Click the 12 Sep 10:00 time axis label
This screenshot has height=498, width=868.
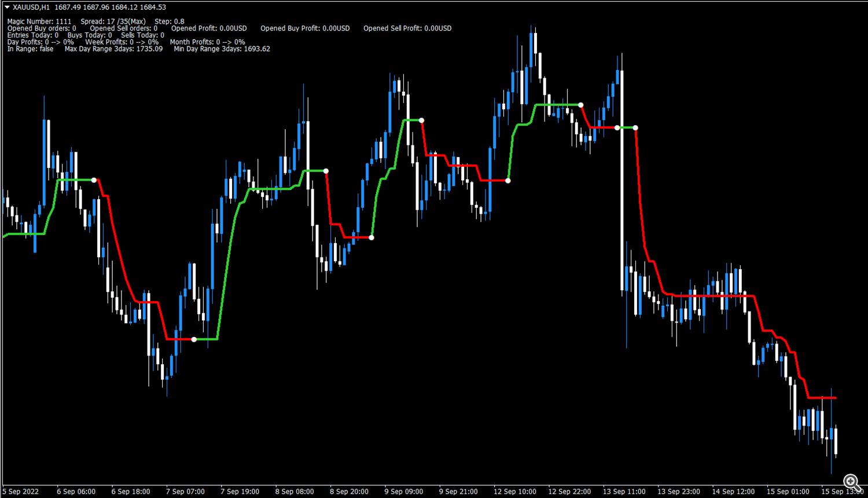515,492
